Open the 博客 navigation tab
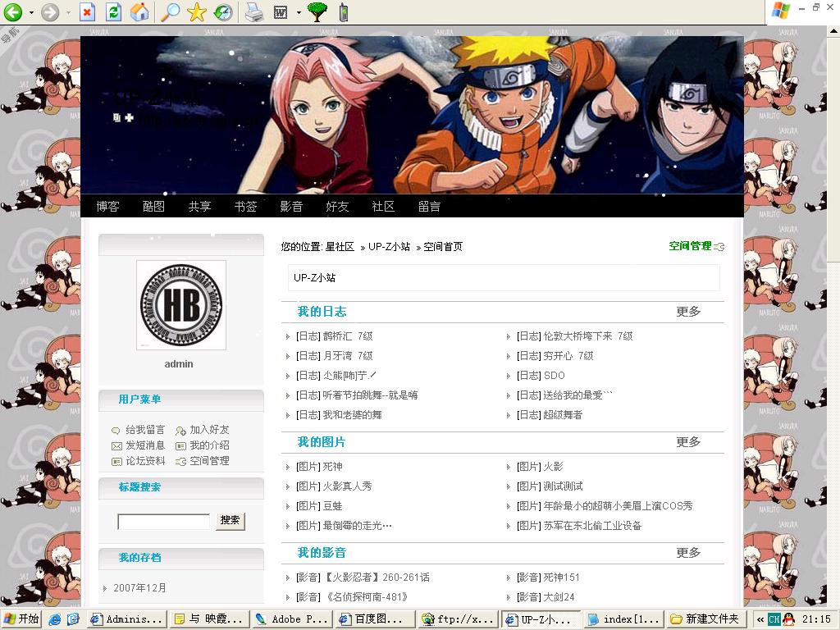This screenshot has width=840, height=630. [x=107, y=206]
